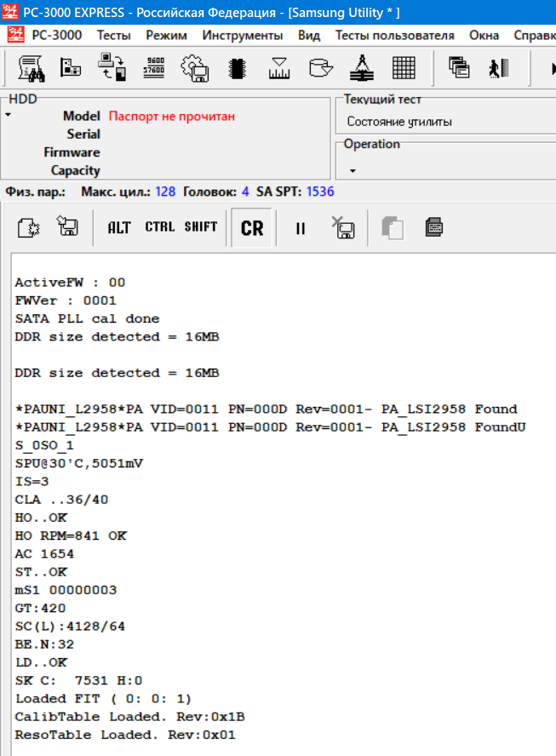This screenshot has width=556, height=756.
Task: Click the 'SPU@30'C,5051mV' log line
Action: [x=79, y=463]
